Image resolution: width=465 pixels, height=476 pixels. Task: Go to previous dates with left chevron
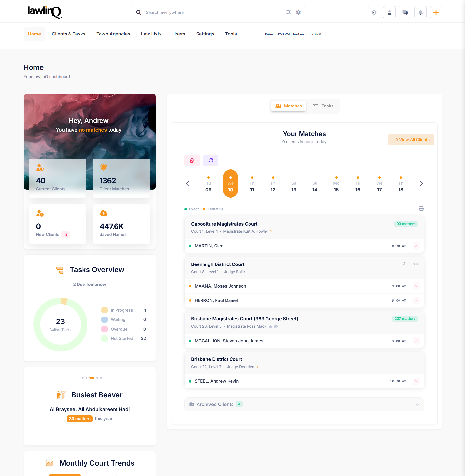(188, 183)
